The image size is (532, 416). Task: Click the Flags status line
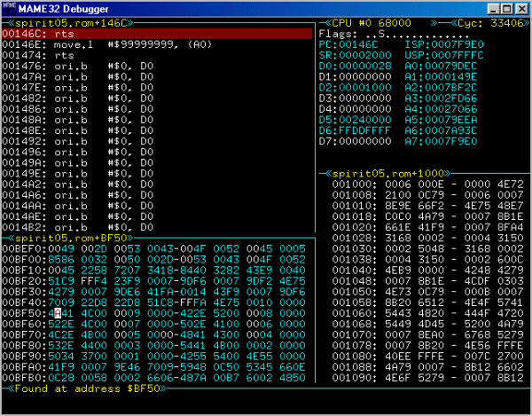[x=372, y=33]
